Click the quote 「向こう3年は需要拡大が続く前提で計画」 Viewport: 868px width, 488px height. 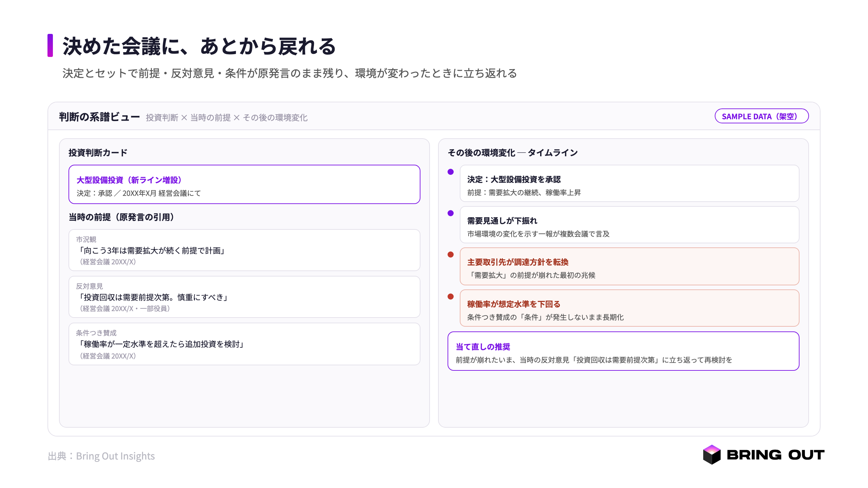(x=152, y=250)
